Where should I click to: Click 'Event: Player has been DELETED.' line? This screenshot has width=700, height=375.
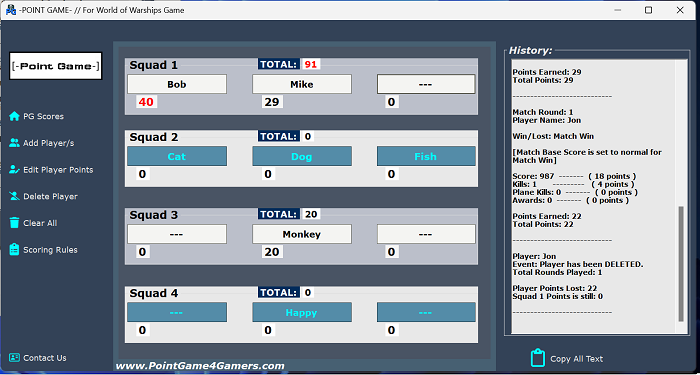click(578, 264)
